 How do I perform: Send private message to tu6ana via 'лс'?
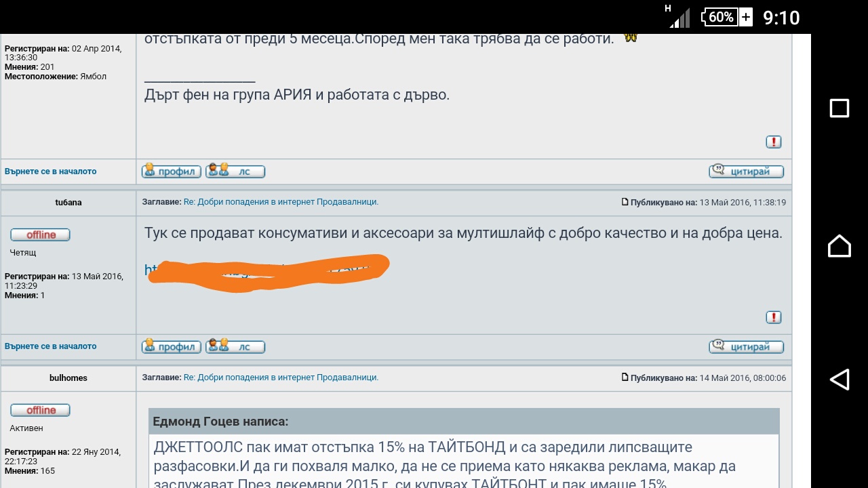[235, 346]
